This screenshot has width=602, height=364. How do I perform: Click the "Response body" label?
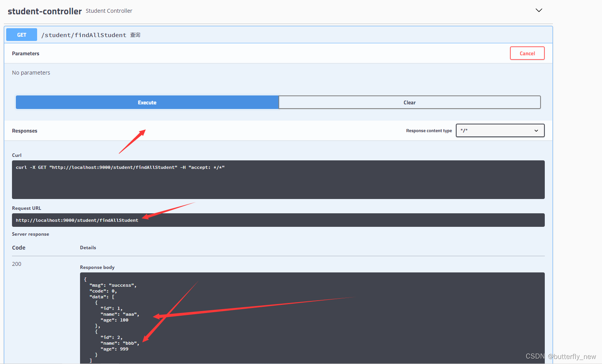[97, 267]
